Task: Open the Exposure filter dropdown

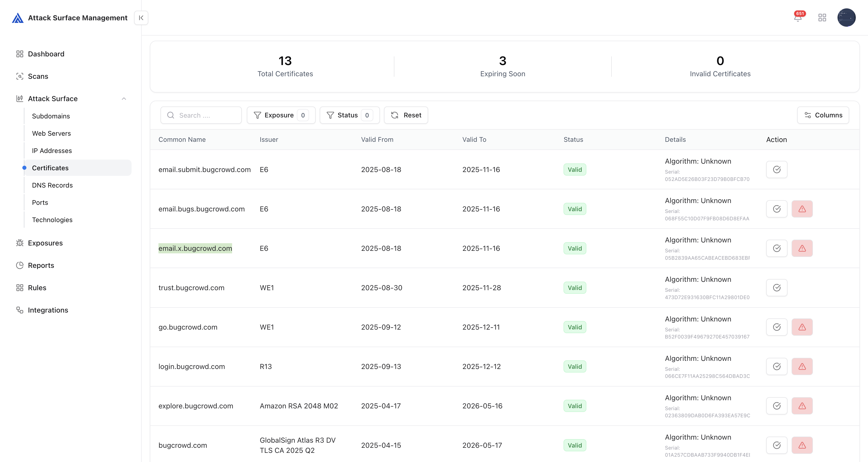Action: (281, 115)
